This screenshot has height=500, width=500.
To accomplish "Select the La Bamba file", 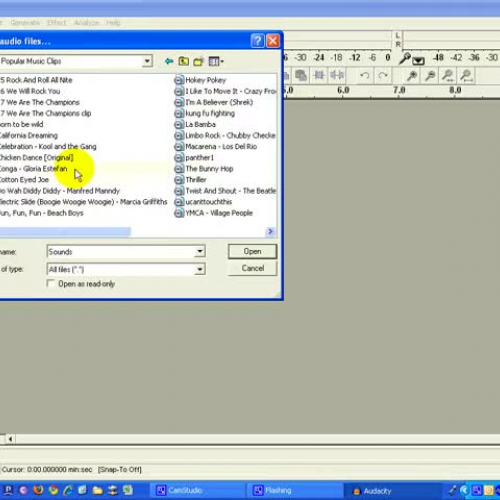I will (x=195, y=124).
